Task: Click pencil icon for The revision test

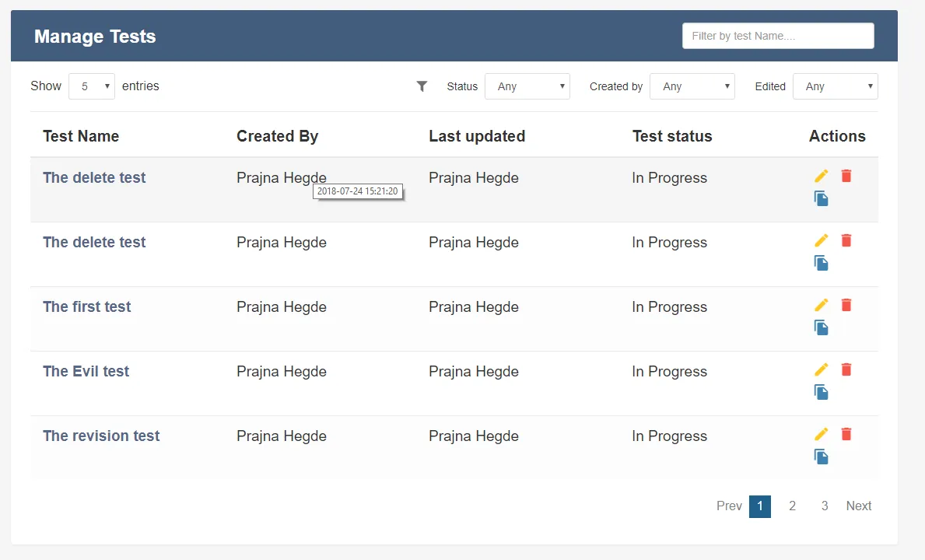Action: point(822,435)
